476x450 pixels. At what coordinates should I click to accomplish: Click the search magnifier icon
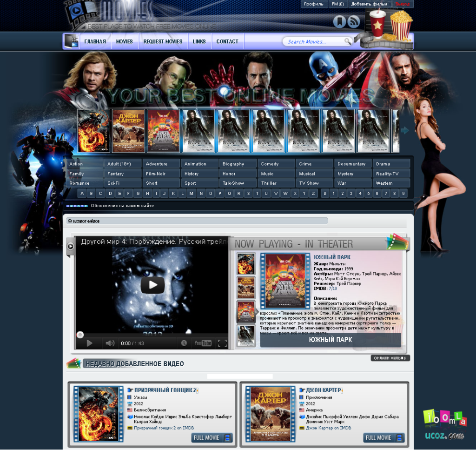tap(348, 41)
